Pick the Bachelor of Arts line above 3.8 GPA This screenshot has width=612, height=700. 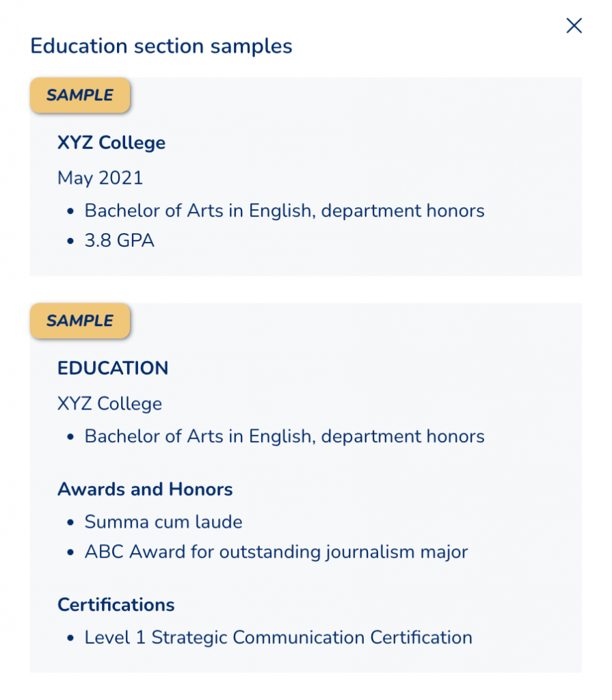[284, 211]
